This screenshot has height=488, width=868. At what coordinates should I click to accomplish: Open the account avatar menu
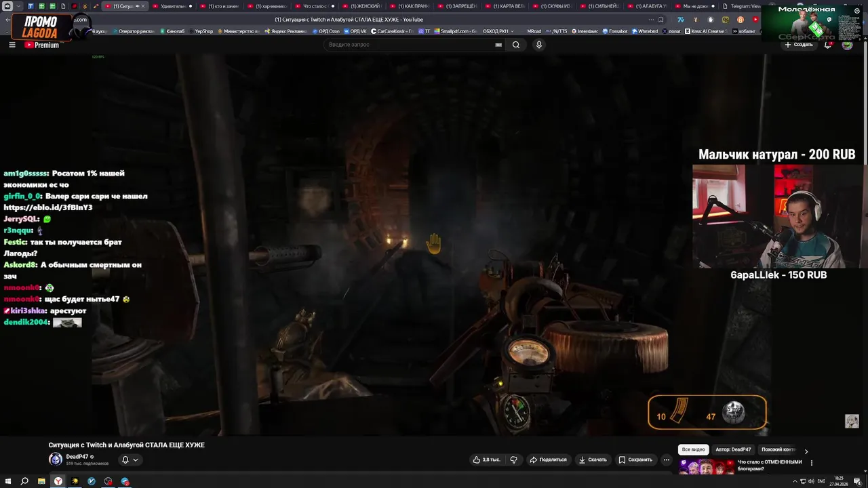pos(847,45)
